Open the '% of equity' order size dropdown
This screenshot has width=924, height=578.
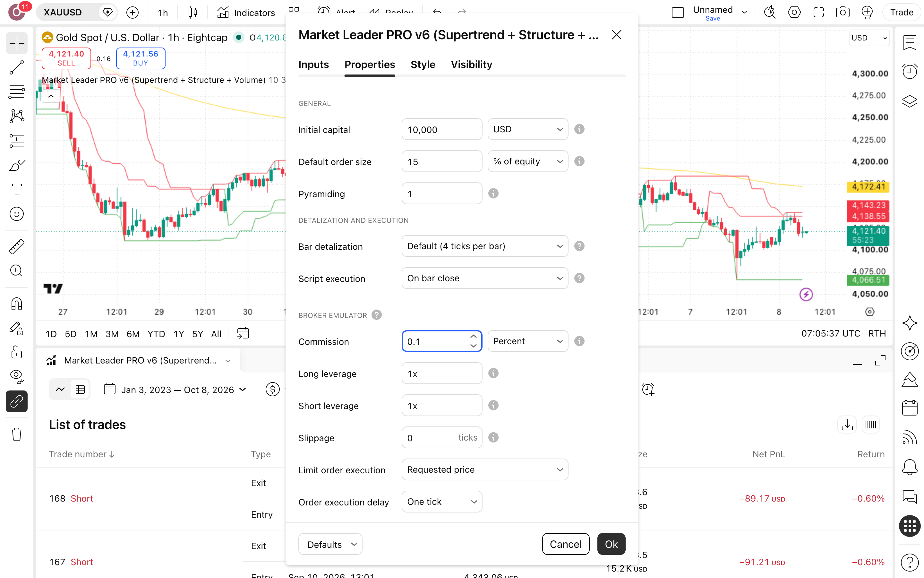tap(528, 161)
